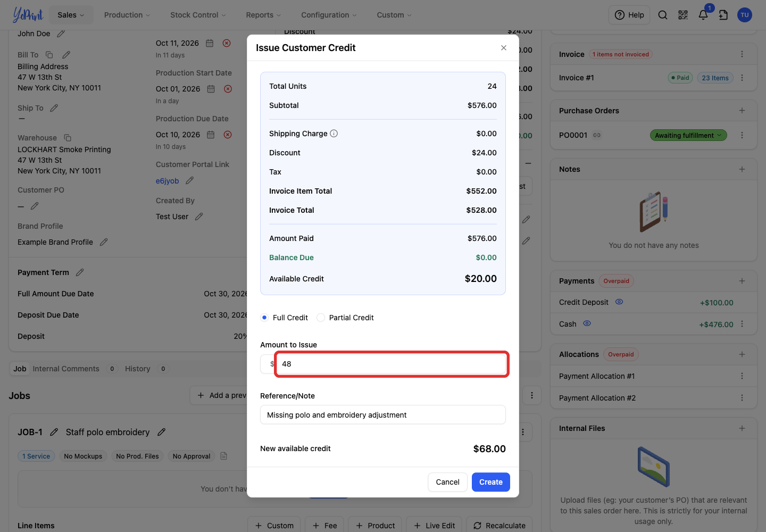Clear the Oct 01, 2026 production start date
Screen dimensions: 766x532
coord(228,89)
